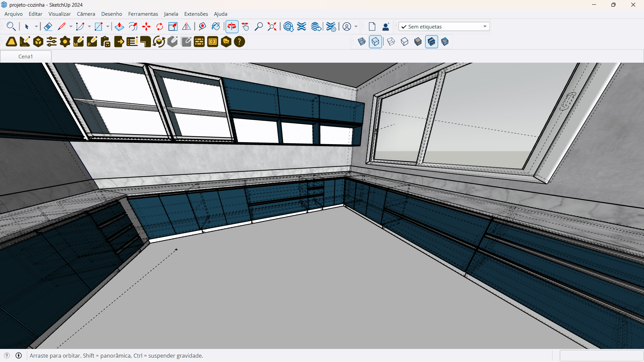Viewport: 644px width, 362px height.
Task: Expand the Rectangle tool dropdown arrow
Action: [108, 26]
